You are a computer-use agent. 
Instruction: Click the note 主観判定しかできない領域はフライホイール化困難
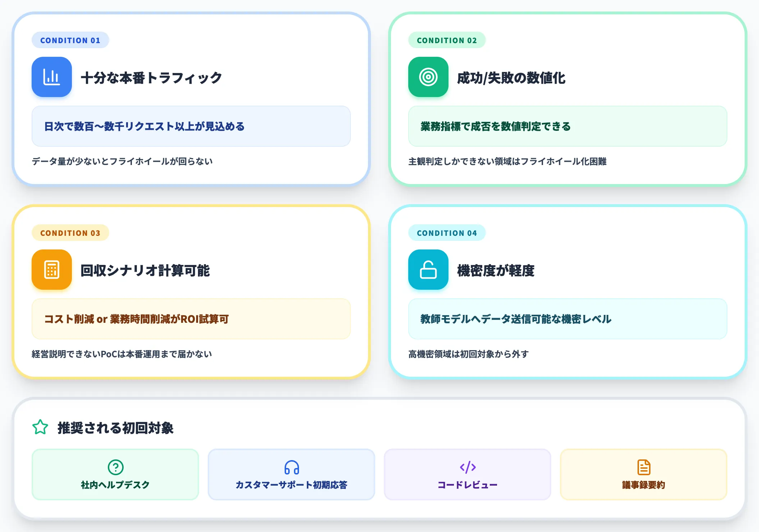click(x=507, y=161)
